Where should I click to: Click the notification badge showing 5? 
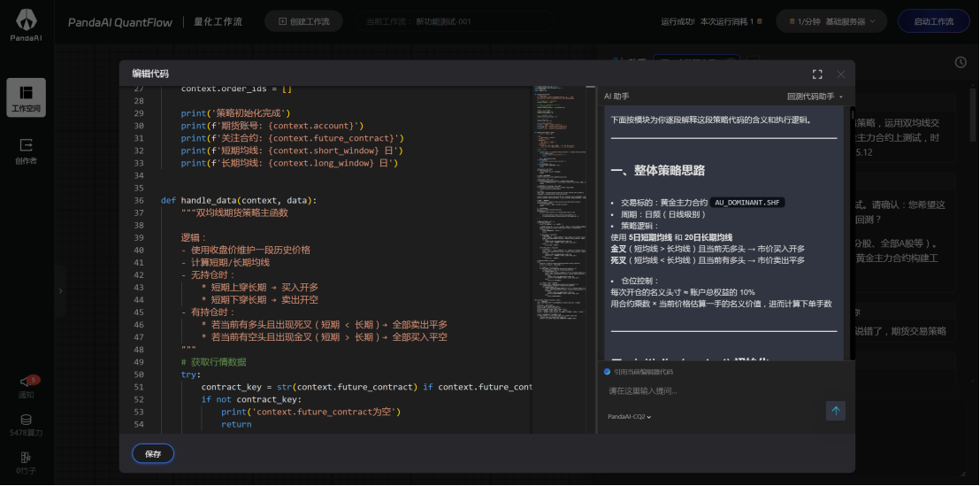pos(34,380)
